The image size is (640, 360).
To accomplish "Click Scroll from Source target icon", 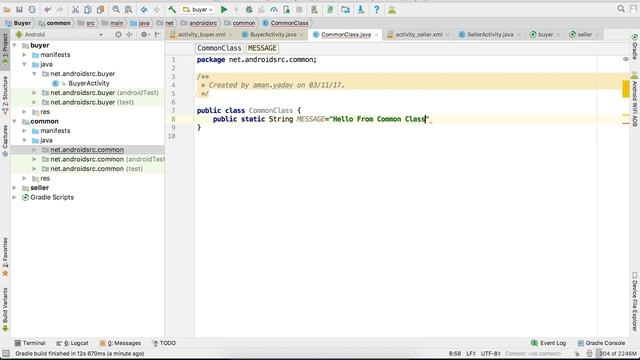I will 118,35.
